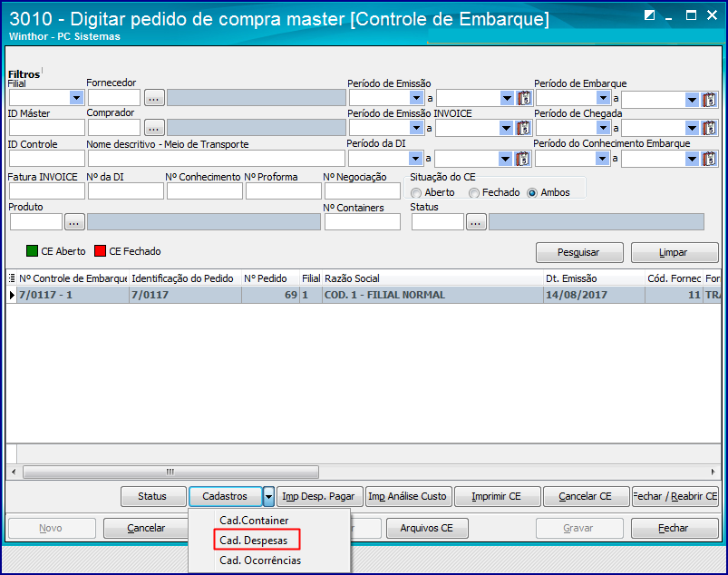This screenshot has width=728, height=575.
Task: Focus the Fatura INVOICE input field
Action: (47, 191)
